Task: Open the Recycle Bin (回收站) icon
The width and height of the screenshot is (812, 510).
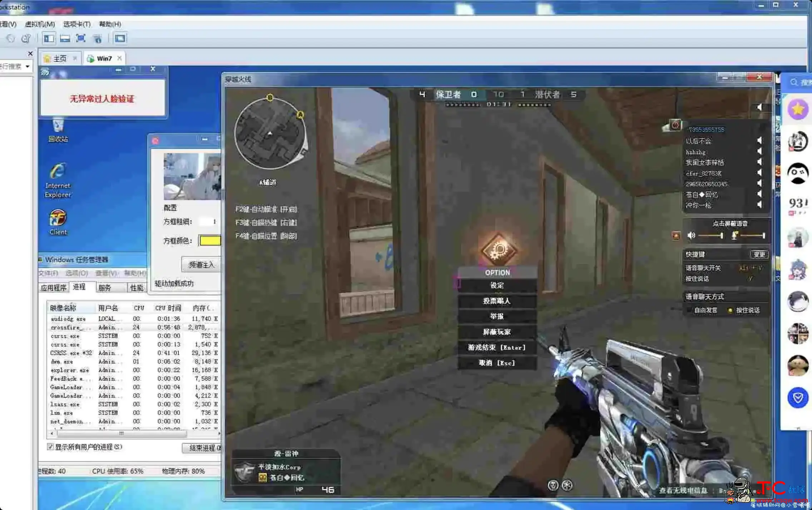Action: pos(58,131)
